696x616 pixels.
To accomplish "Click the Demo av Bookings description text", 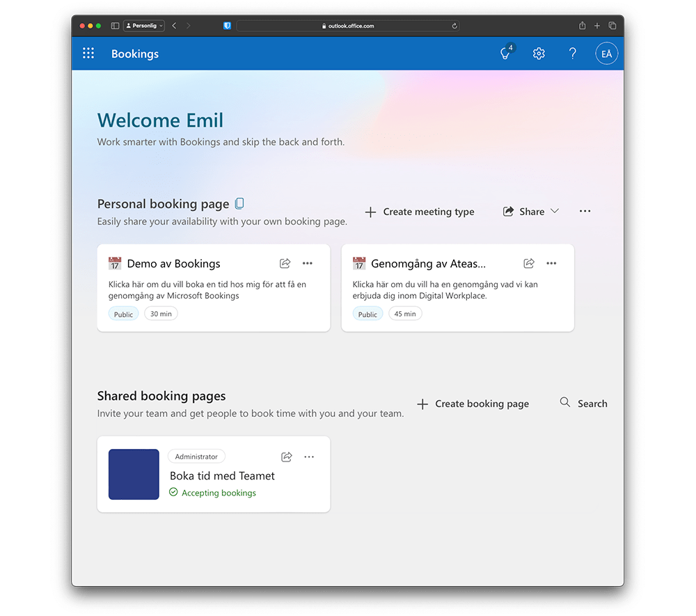I will click(x=207, y=290).
